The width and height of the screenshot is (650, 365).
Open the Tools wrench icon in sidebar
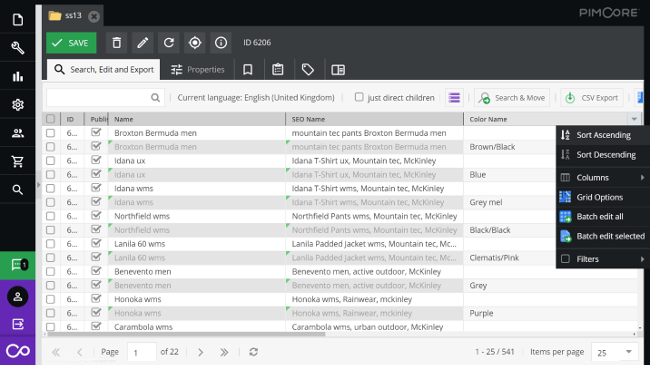[x=18, y=48]
